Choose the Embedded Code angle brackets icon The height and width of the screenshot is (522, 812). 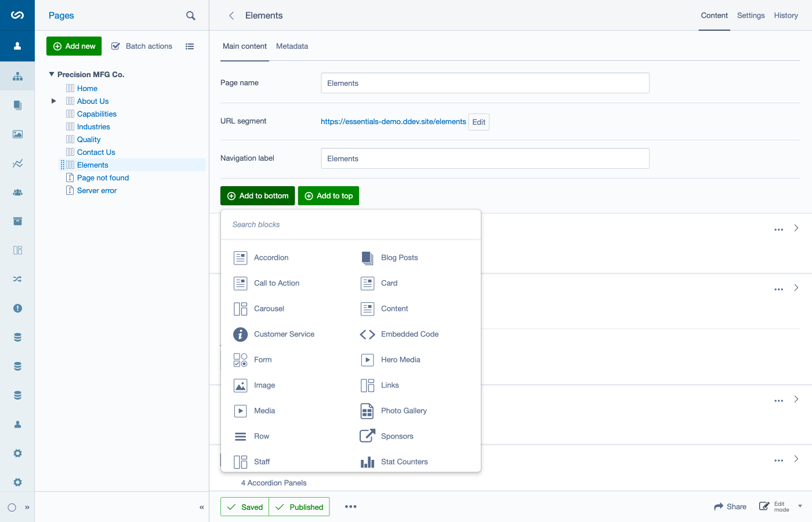[x=367, y=334]
